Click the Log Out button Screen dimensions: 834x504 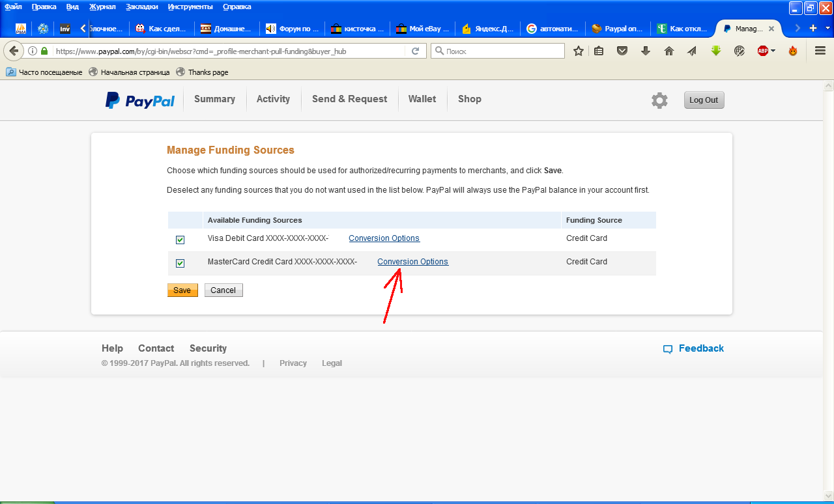pos(704,100)
